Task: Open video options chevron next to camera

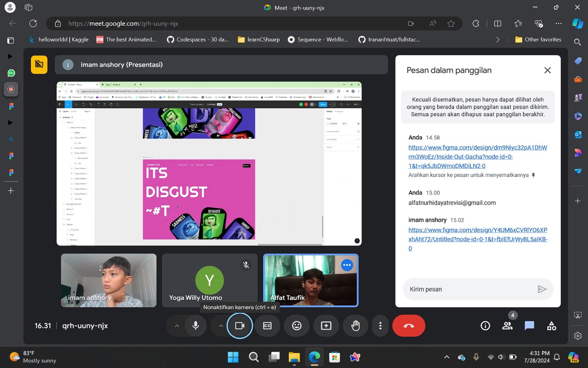Action: pyautogui.click(x=221, y=325)
